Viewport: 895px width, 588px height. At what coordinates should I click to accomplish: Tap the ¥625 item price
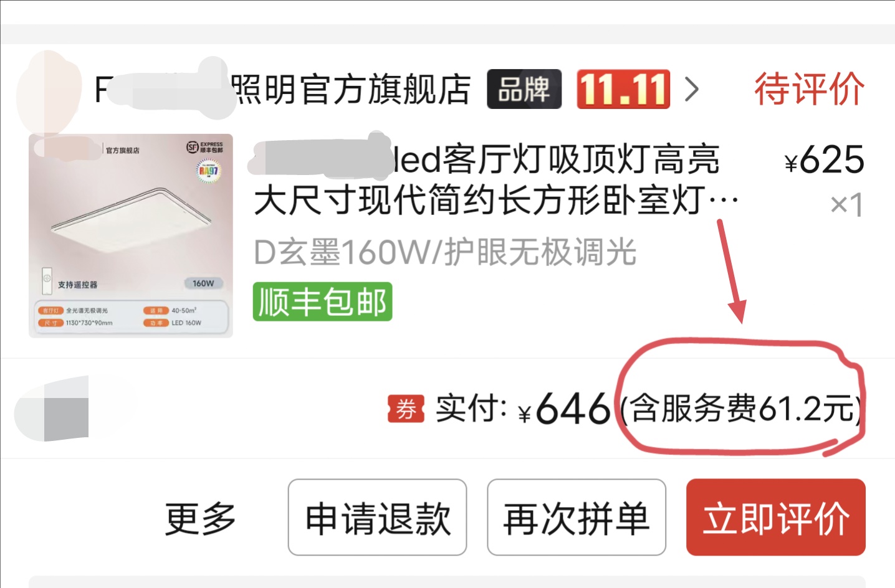(x=824, y=160)
